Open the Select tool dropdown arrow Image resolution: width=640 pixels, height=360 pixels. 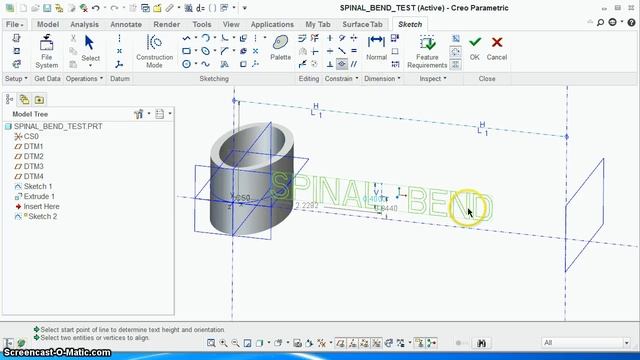point(90,66)
